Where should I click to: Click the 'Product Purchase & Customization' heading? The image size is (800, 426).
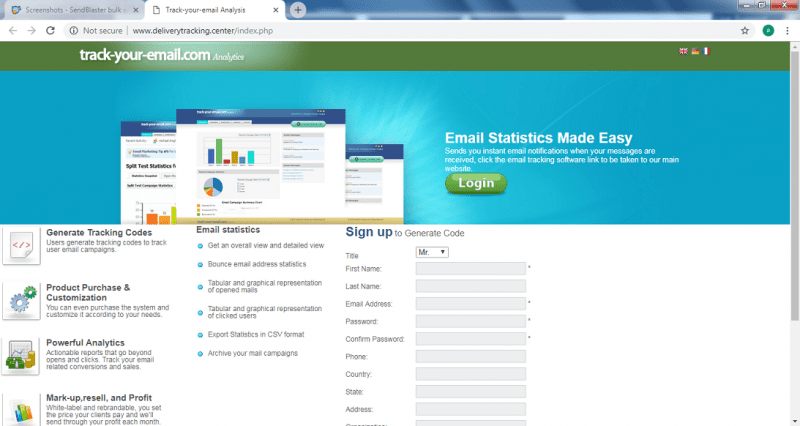[x=88, y=292]
